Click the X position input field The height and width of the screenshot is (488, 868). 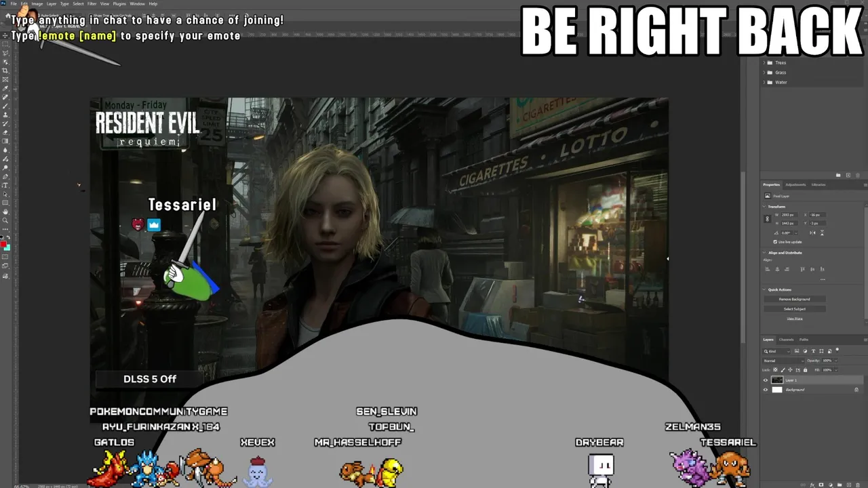pos(817,215)
